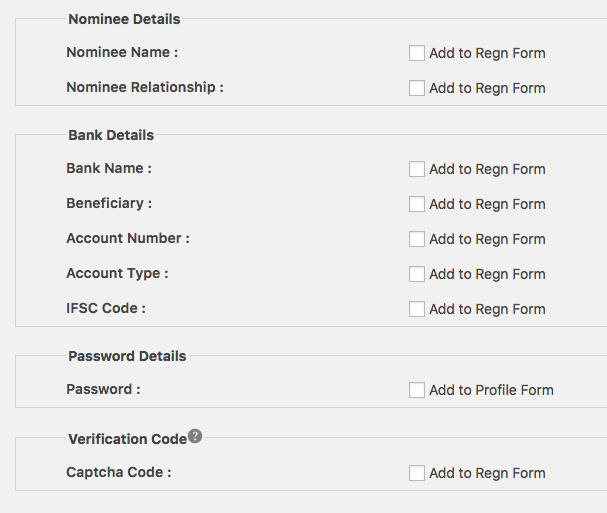The width and height of the screenshot is (607, 513).
Task: Click the Captcha Code label
Action: (x=118, y=473)
